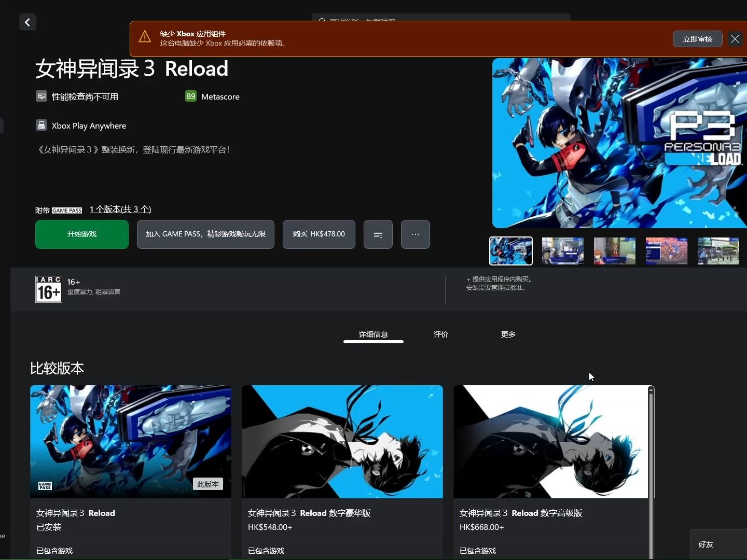Click the HK$668.00+ price text
This screenshot has height=560, width=747.
point(481,527)
